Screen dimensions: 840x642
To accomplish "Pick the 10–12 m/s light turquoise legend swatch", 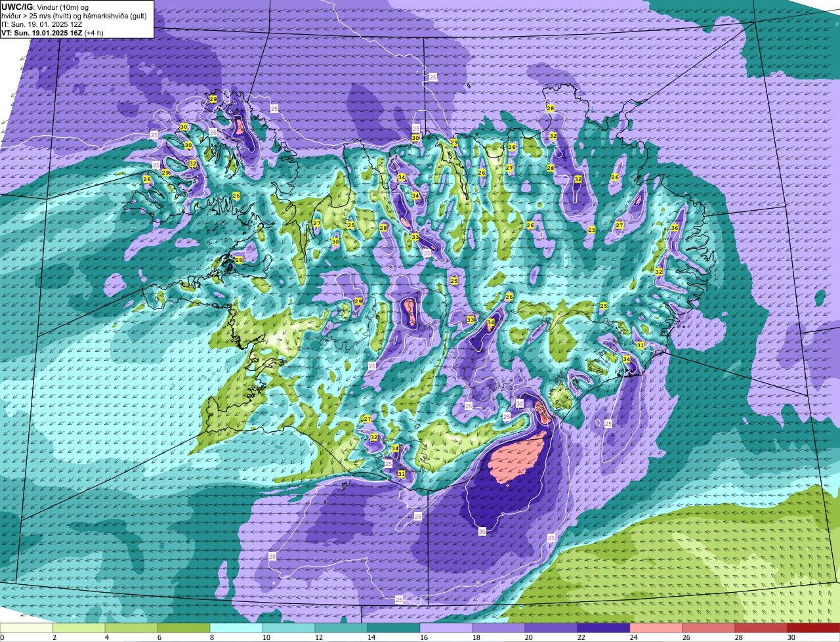I will click(x=289, y=628).
